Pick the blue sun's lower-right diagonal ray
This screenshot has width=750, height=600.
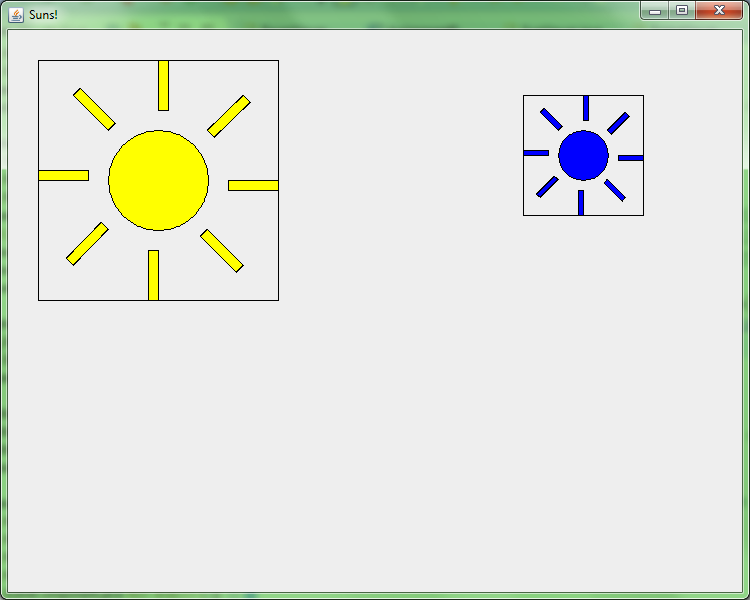click(615, 190)
